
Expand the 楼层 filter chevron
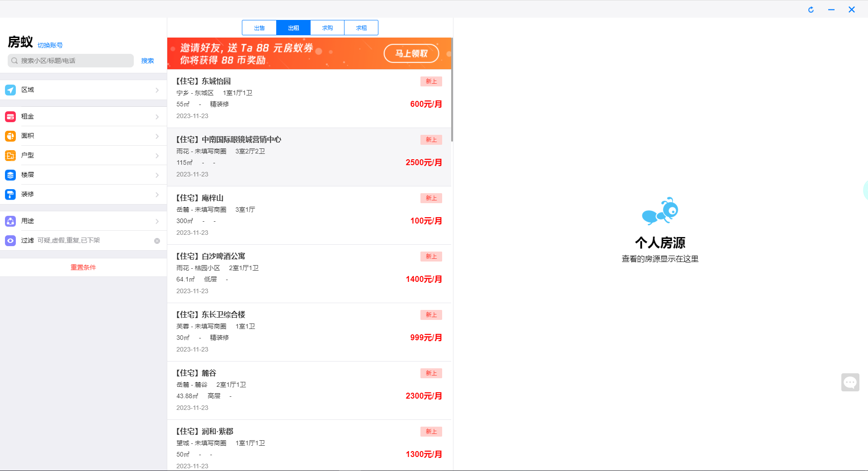tap(157, 175)
